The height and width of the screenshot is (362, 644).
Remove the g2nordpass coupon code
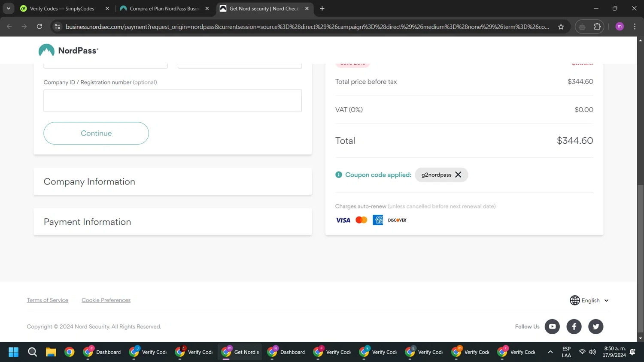click(x=458, y=175)
